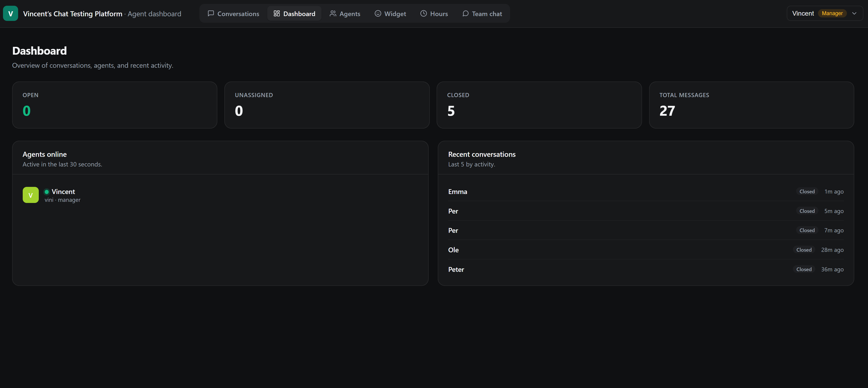The height and width of the screenshot is (388, 868).
Task: Click the Unassigned count card
Action: coord(327,105)
